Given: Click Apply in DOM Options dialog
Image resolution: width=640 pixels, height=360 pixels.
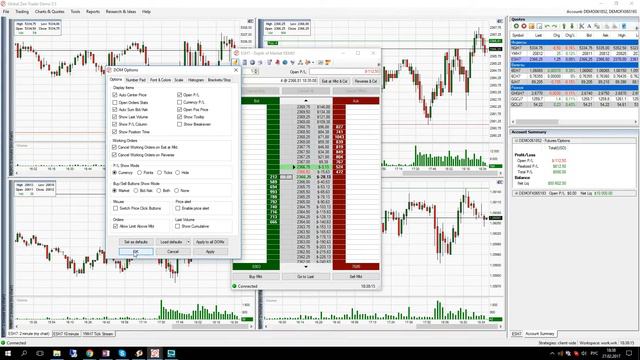Looking at the screenshot, I should point(210,252).
